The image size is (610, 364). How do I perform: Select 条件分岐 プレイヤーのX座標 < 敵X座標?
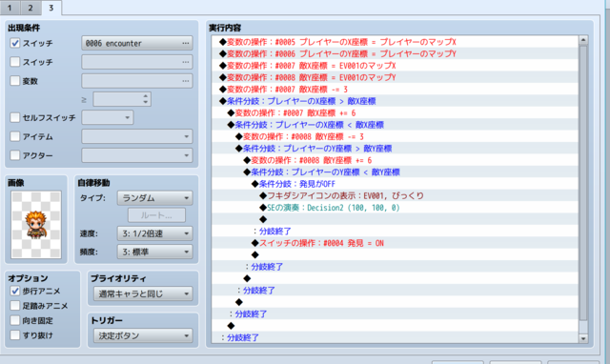pyautogui.click(x=396, y=125)
